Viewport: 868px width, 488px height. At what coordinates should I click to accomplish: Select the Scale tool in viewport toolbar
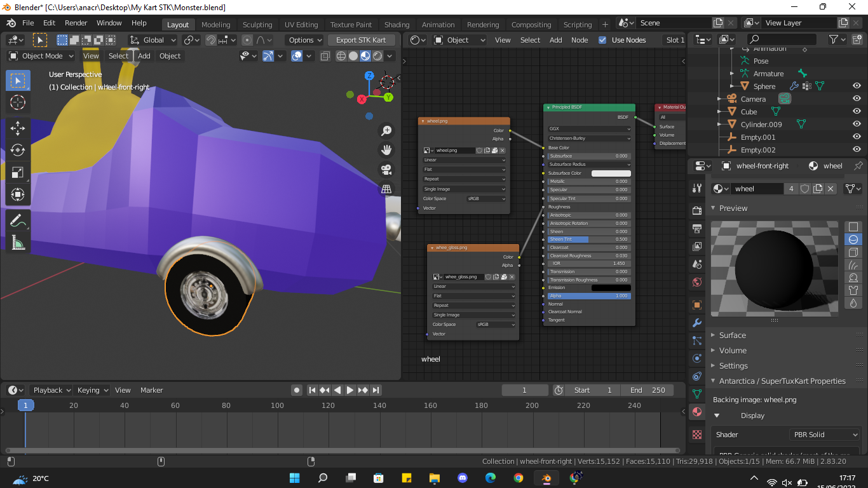pos(18,172)
